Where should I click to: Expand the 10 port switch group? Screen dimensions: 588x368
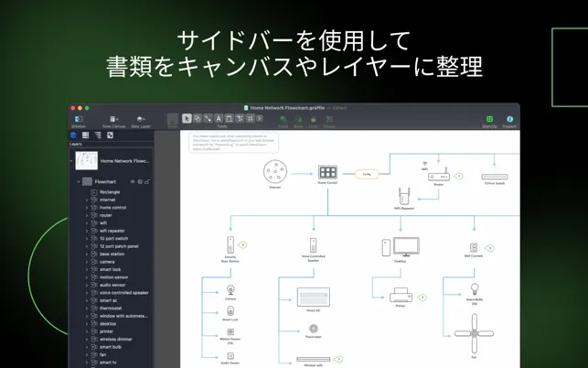point(87,239)
